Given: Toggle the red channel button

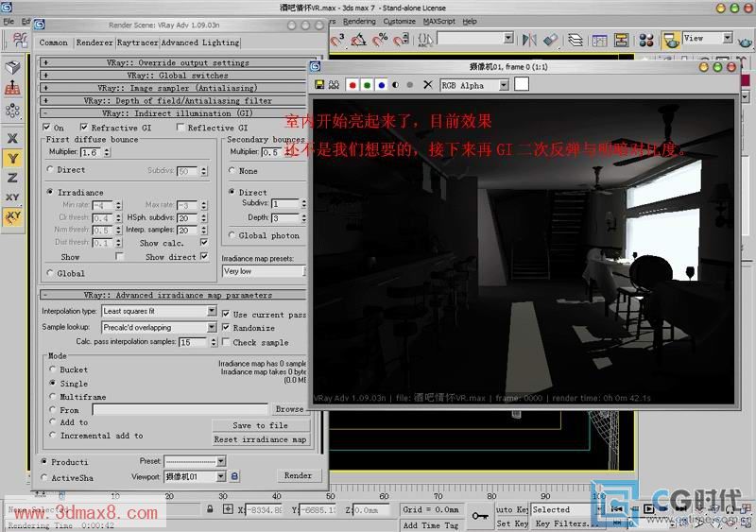Looking at the screenshot, I should click(352, 85).
